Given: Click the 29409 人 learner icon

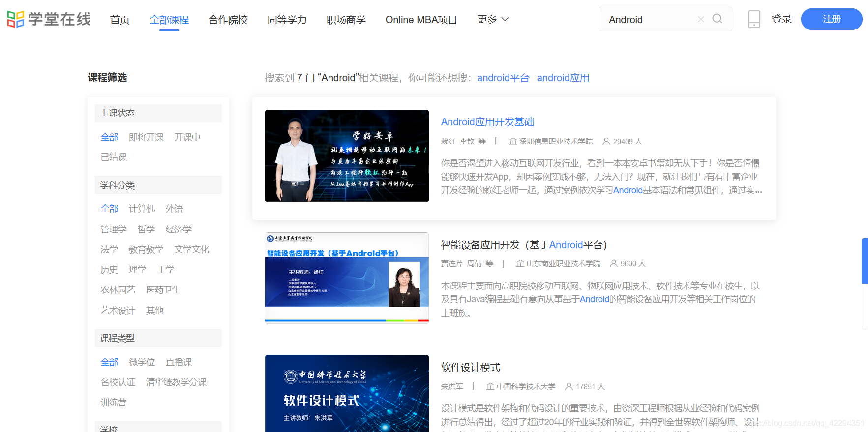Looking at the screenshot, I should [606, 142].
